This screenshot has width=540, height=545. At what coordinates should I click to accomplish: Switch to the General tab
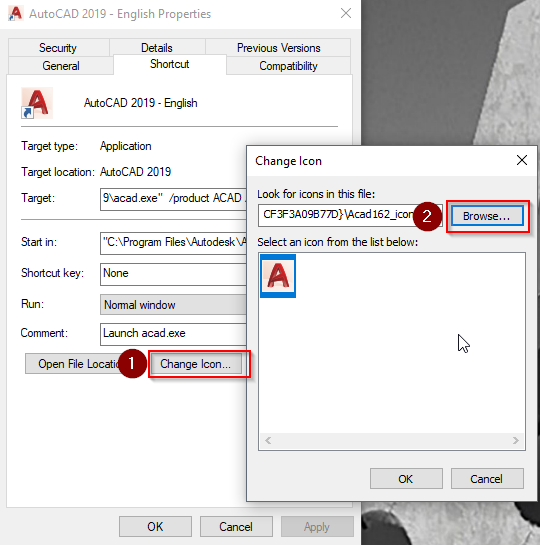click(61, 66)
